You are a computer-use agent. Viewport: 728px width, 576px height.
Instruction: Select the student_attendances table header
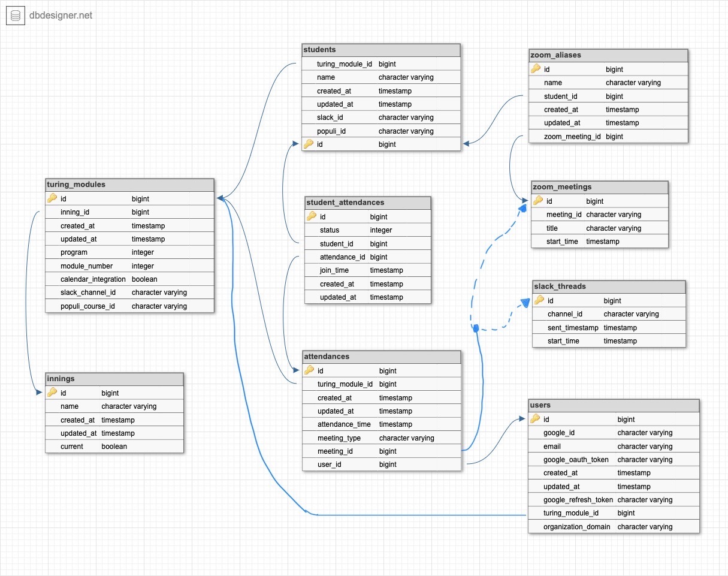pyautogui.click(x=368, y=203)
